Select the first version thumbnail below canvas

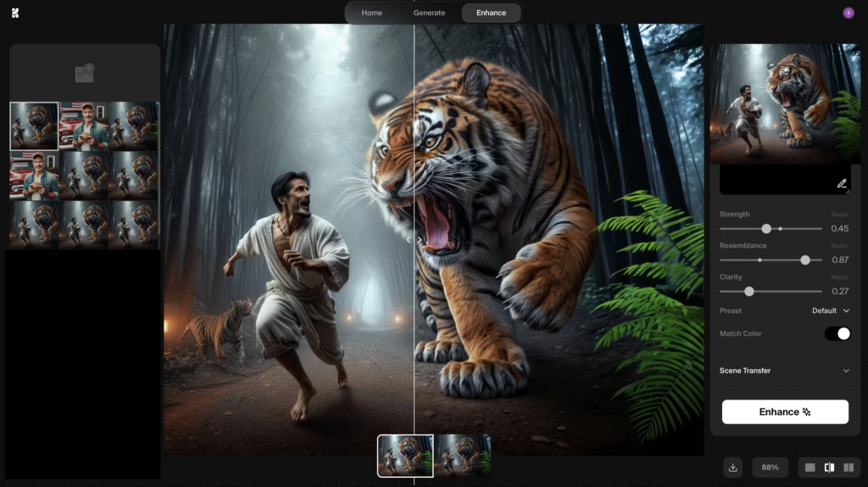(x=405, y=456)
